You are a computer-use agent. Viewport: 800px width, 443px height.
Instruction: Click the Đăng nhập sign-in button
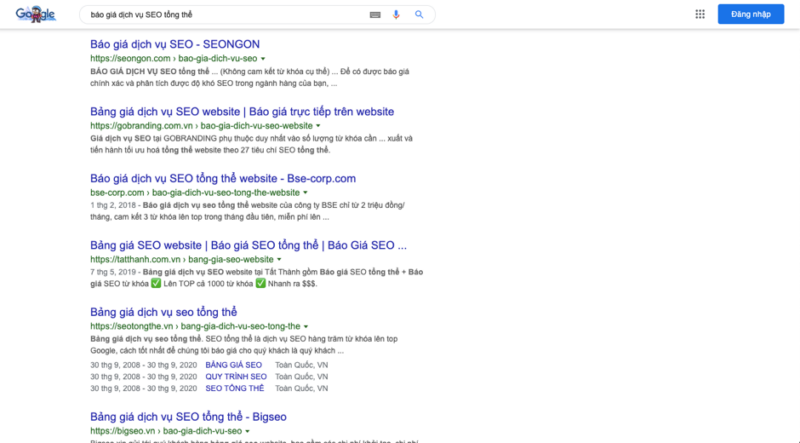(751, 14)
